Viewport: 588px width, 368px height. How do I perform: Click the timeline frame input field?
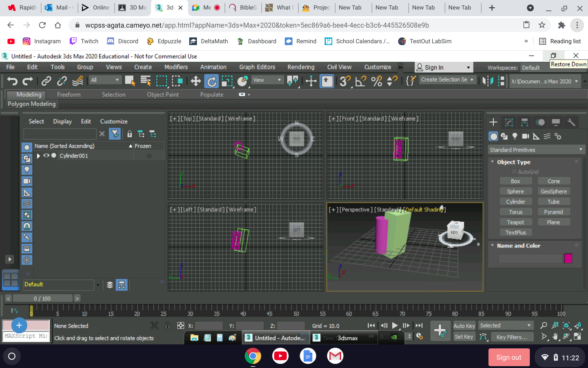click(42, 298)
